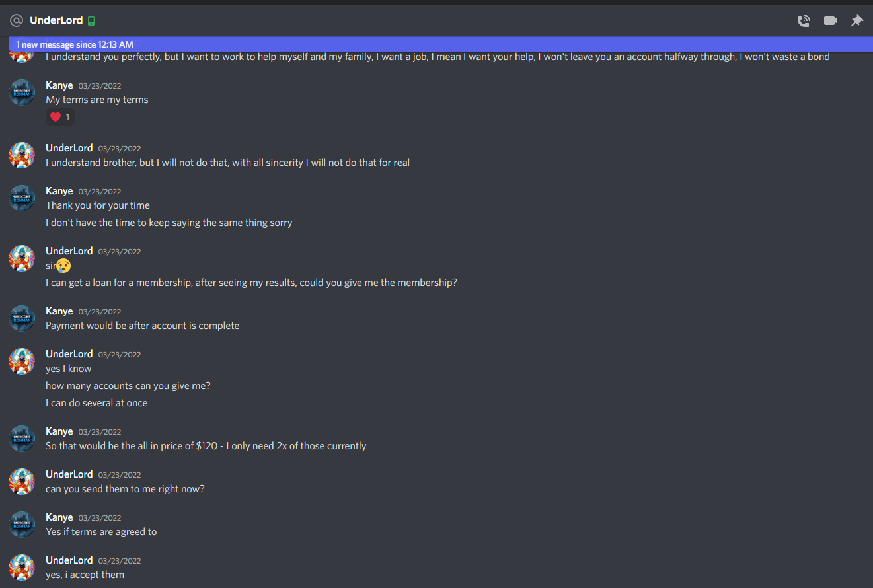Start a video call
The width and height of the screenshot is (873, 588).
coord(831,20)
